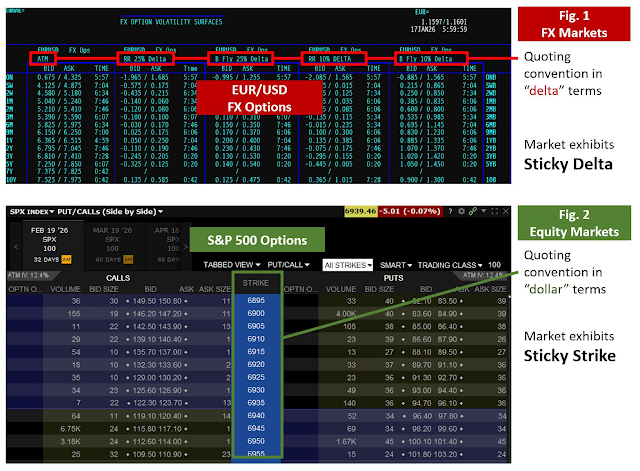The image size is (640, 471).
Task: Click the puts OPTN O... column header
Action: click(301, 289)
